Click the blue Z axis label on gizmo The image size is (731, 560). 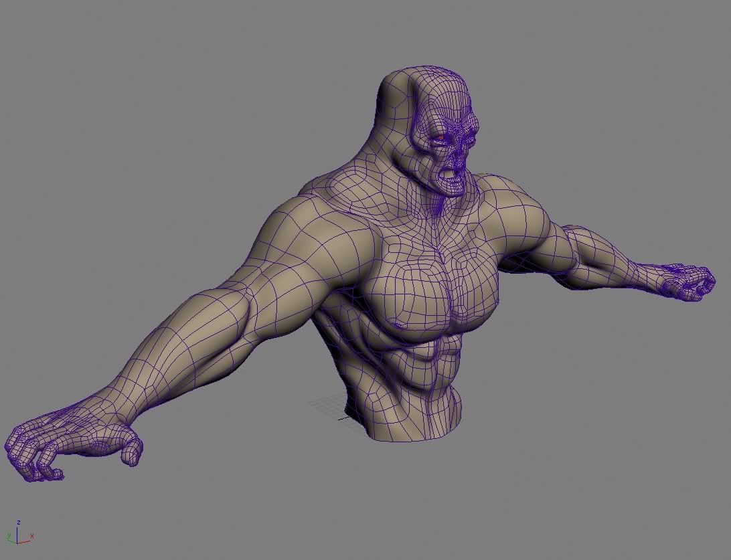click(x=18, y=522)
